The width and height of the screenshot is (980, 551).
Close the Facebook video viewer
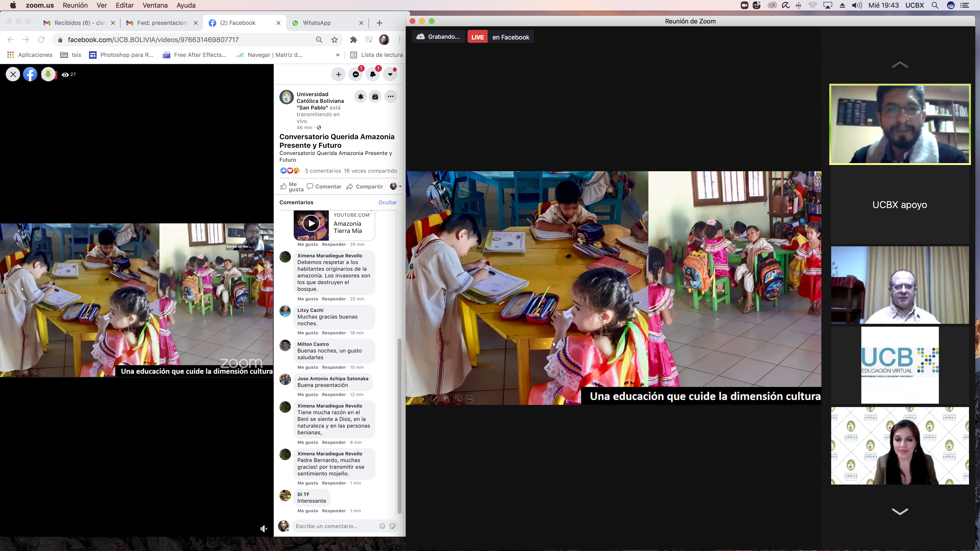tap(13, 74)
